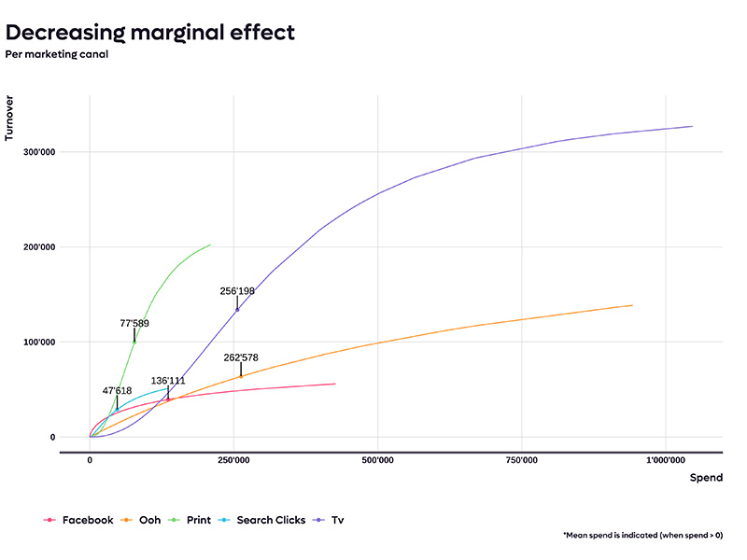Click the Search Clicks legend blue marker
This screenshot has width=747, height=560.
(x=224, y=520)
